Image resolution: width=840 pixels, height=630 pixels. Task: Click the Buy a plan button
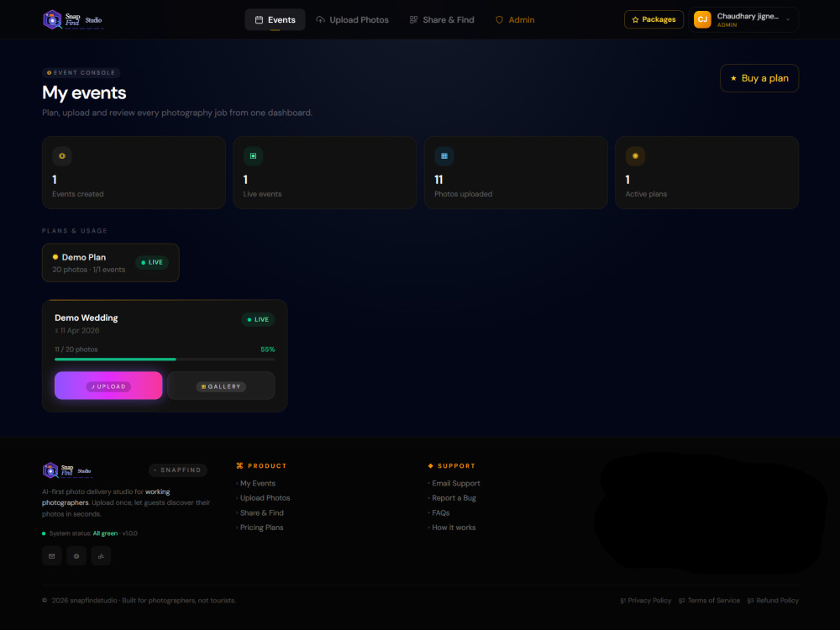[759, 78]
